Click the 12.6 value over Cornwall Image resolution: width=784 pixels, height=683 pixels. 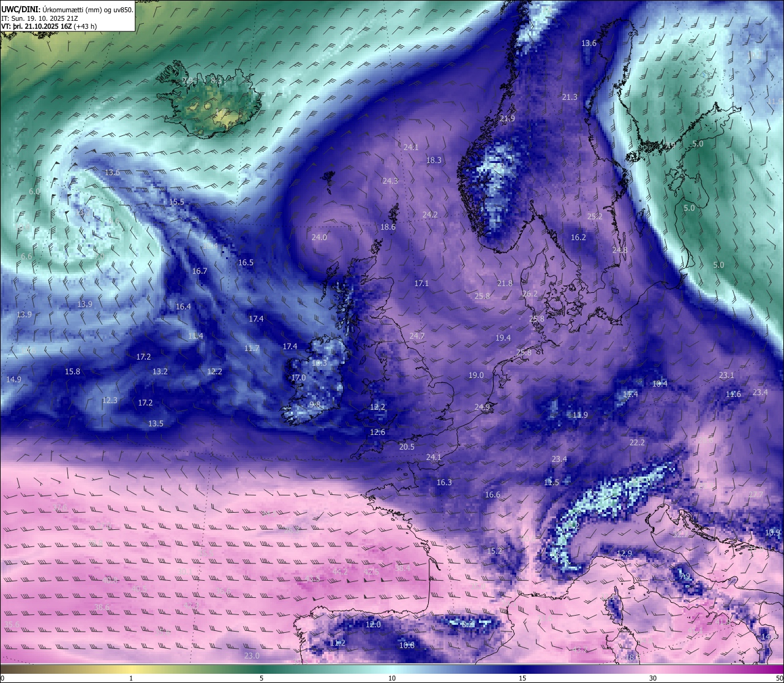click(x=377, y=432)
